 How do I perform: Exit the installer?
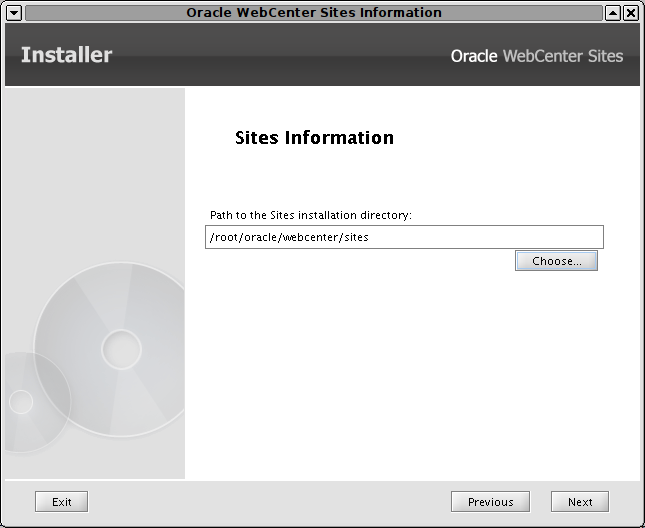[61, 502]
